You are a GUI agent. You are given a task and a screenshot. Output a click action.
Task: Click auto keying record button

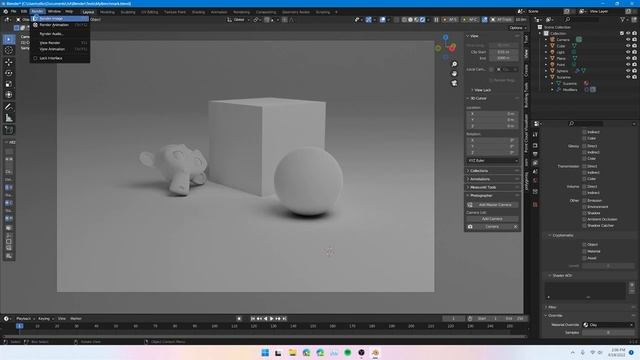(239, 318)
